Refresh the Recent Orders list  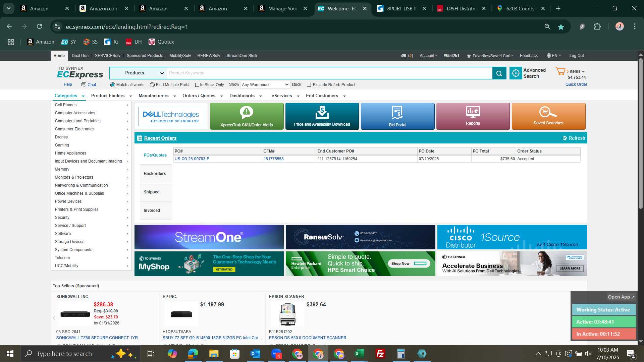pyautogui.click(x=574, y=138)
